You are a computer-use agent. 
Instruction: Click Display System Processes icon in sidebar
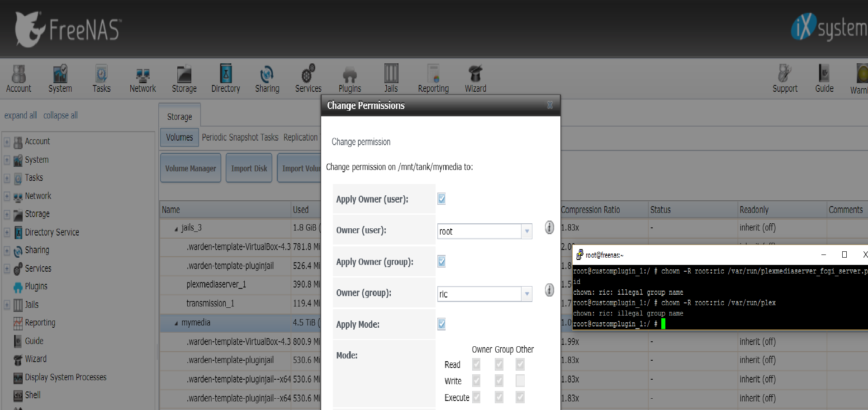(18, 377)
